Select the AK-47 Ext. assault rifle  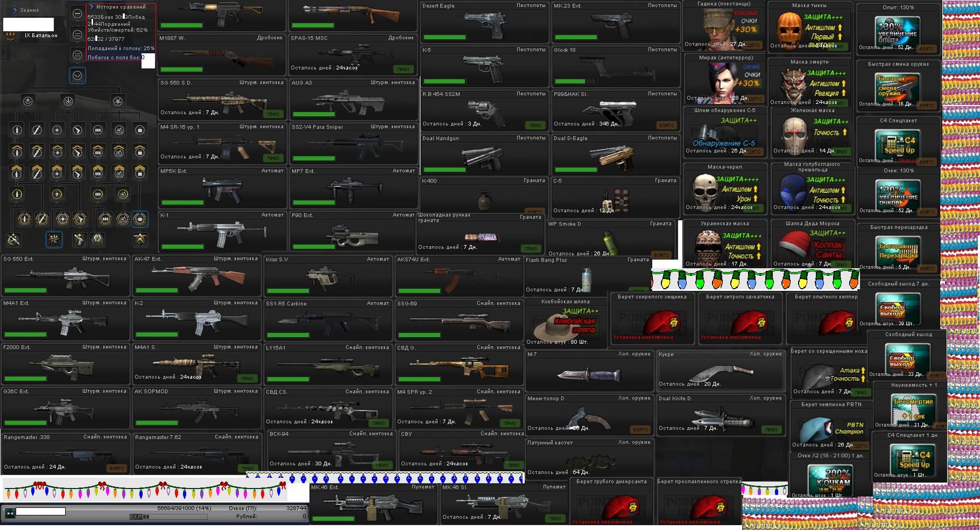point(196,276)
